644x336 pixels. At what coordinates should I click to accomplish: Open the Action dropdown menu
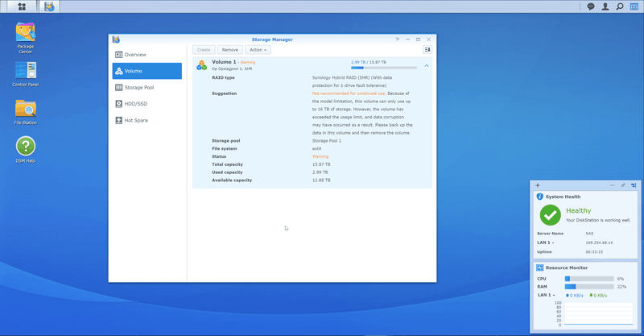pyautogui.click(x=258, y=50)
